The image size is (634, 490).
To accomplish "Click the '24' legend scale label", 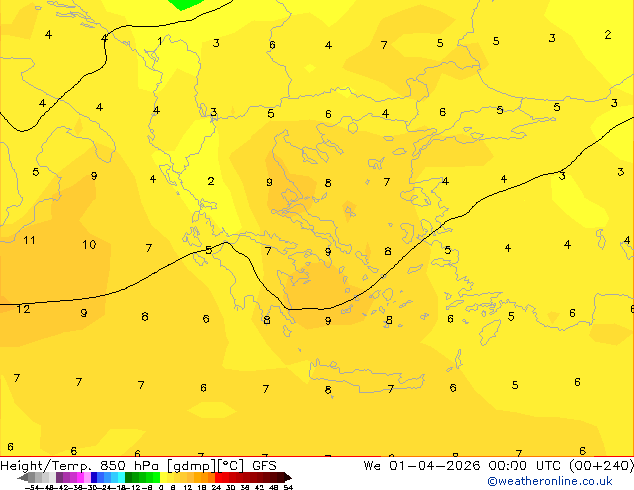I will 216,488.
